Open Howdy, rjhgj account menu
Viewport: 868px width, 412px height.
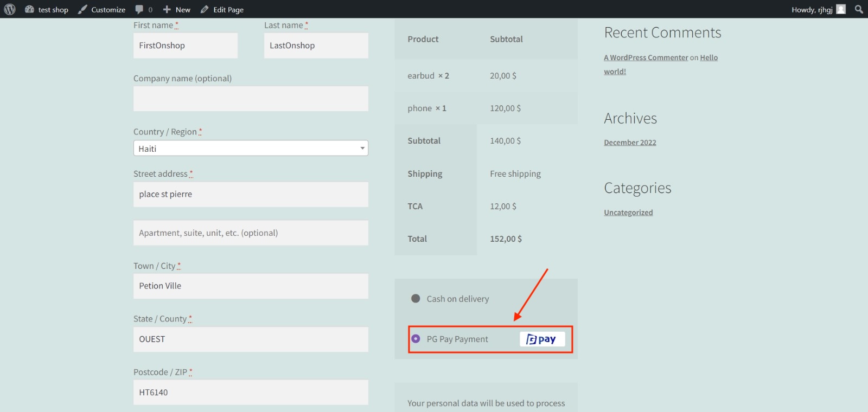pyautogui.click(x=812, y=9)
